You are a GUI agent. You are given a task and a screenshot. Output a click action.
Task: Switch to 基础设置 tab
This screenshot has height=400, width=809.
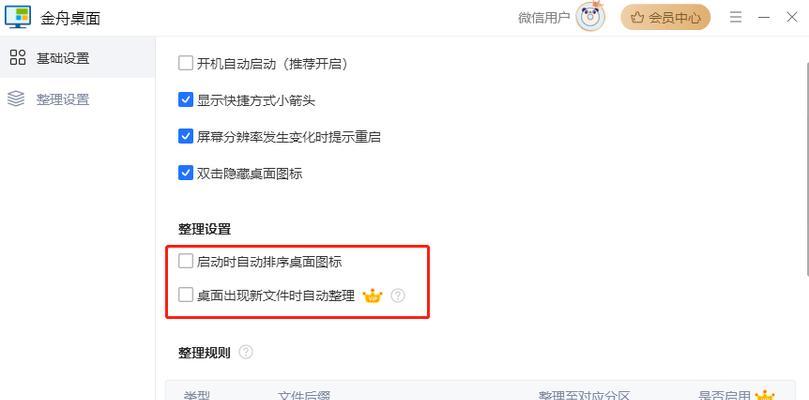(77, 58)
